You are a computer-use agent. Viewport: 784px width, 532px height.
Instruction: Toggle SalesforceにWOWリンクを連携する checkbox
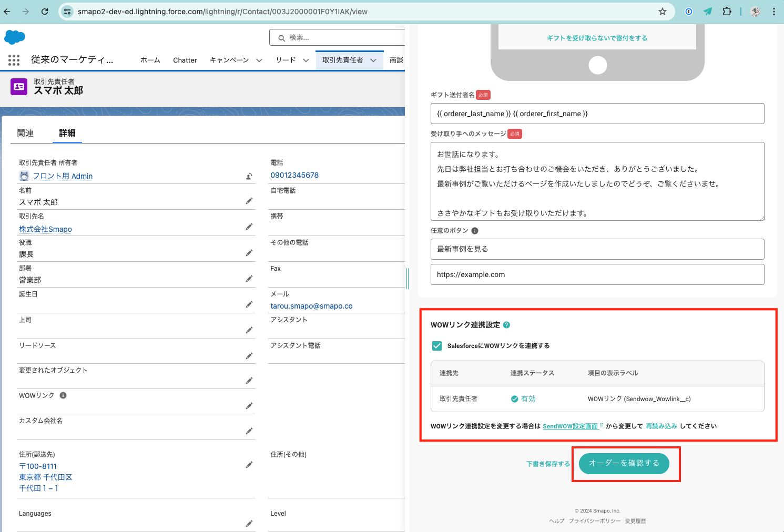[437, 346]
